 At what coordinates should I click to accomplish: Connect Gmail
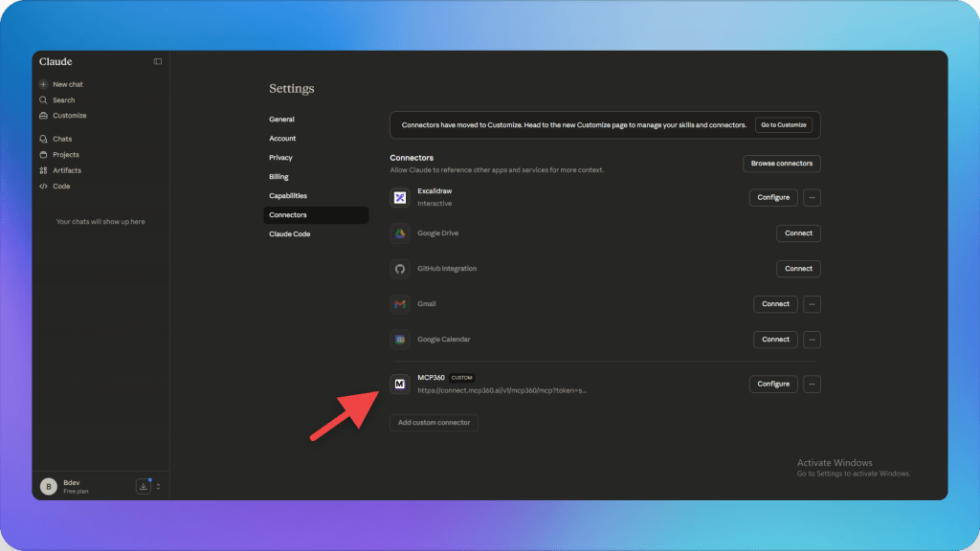775,304
